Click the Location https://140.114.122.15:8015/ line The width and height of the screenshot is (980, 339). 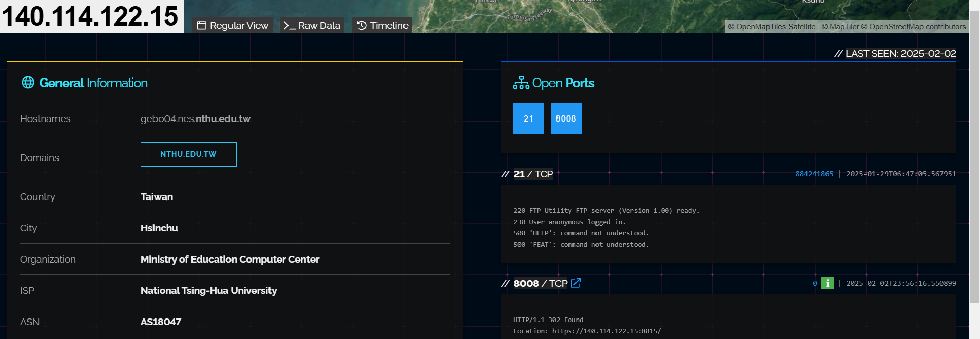[587, 331]
